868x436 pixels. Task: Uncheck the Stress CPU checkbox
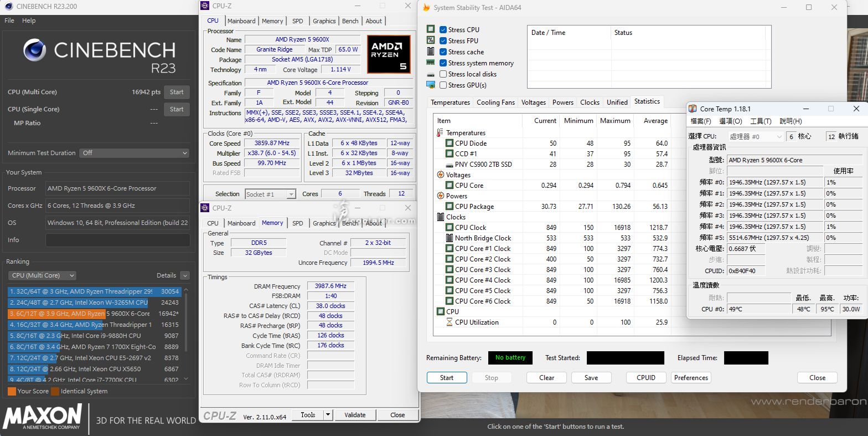tap(443, 29)
